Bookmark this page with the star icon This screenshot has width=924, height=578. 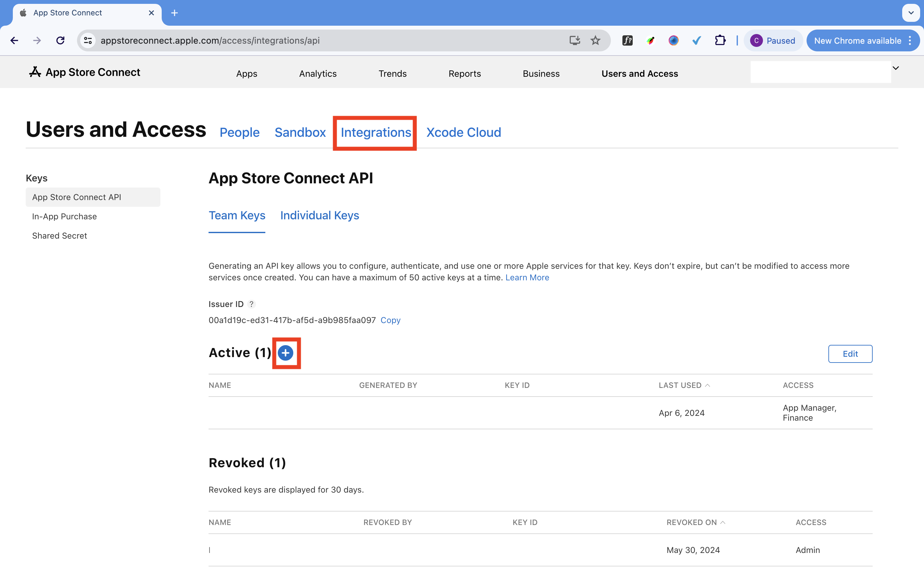pos(596,40)
